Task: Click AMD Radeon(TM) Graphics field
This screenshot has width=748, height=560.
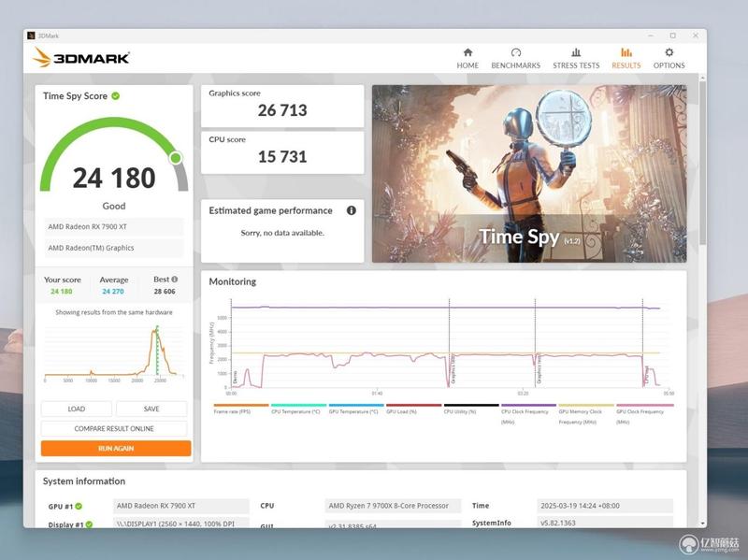Action: click(114, 248)
